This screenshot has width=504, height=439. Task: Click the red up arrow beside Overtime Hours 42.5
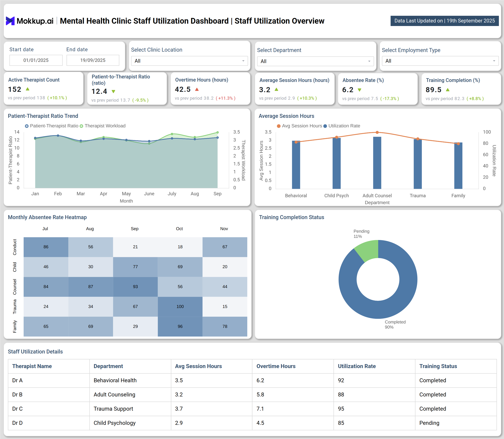[x=197, y=89]
